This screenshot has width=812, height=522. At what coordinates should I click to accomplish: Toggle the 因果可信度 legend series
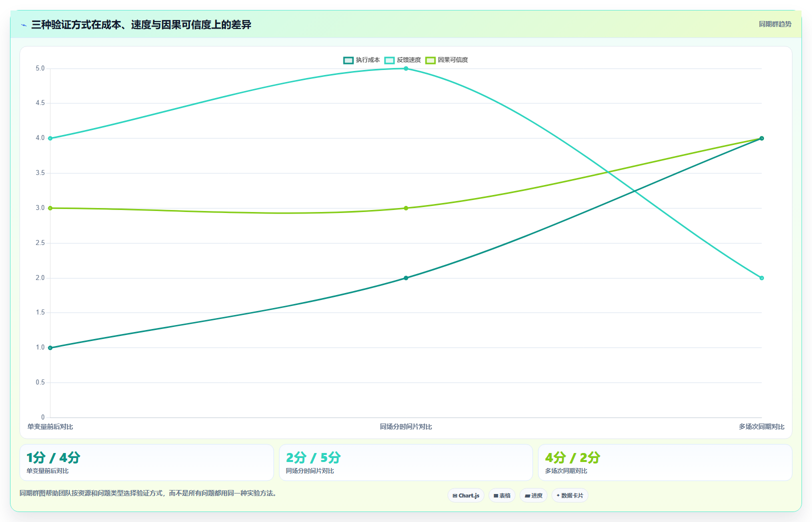point(446,60)
